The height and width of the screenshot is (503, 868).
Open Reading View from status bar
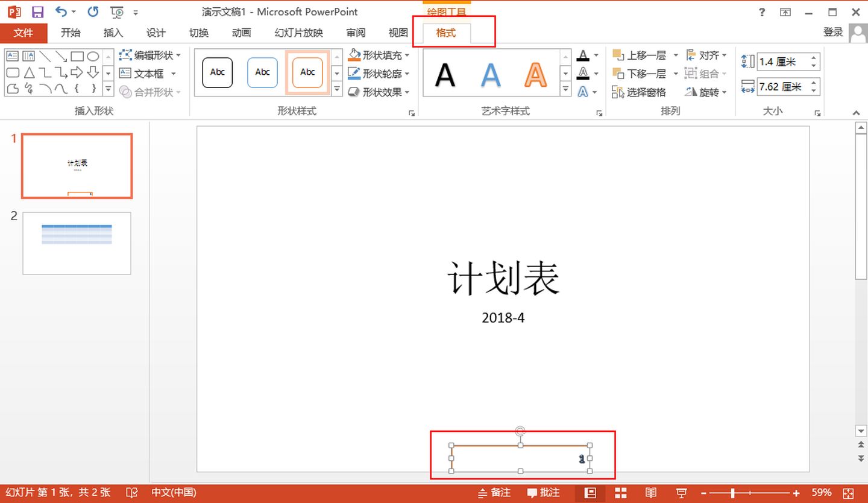(x=651, y=493)
